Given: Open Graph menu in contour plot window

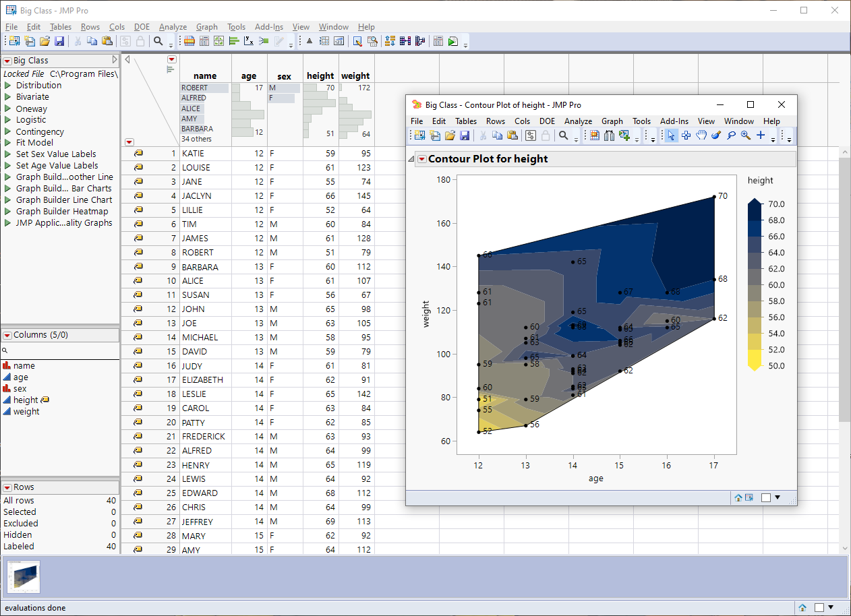Looking at the screenshot, I should [x=612, y=121].
